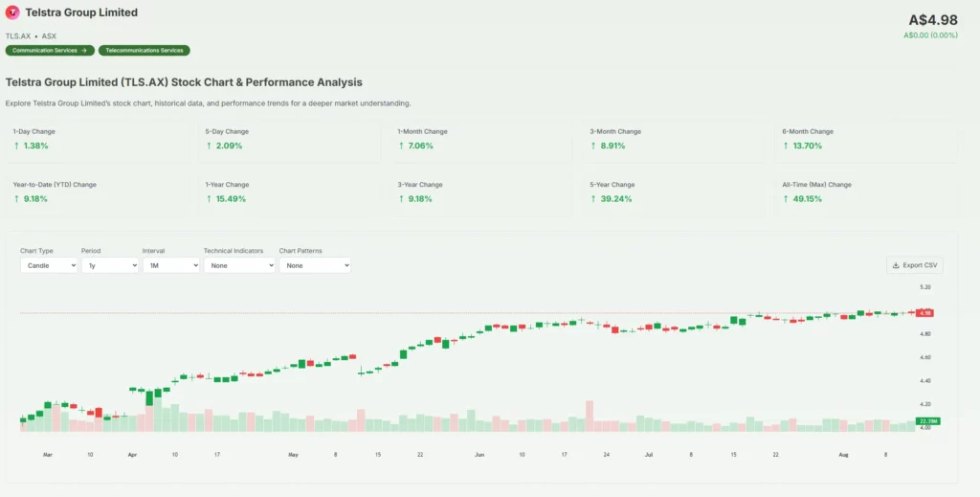Click the 1-Month Change card

pyautogui.click(x=480, y=139)
